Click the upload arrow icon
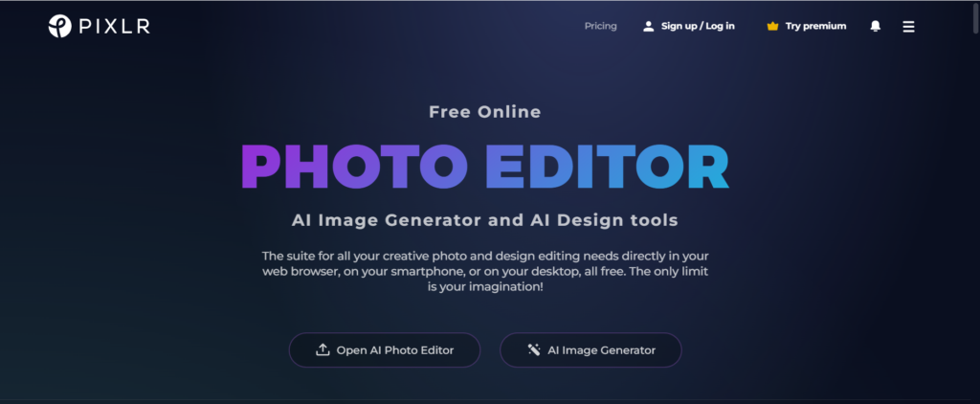This screenshot has height=404, width=980. click(x=323, y=349)
